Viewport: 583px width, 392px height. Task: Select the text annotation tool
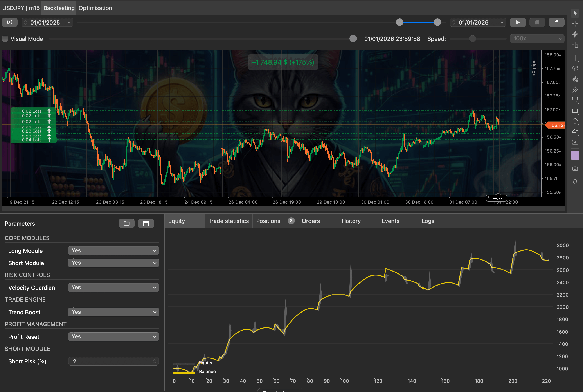575,142
